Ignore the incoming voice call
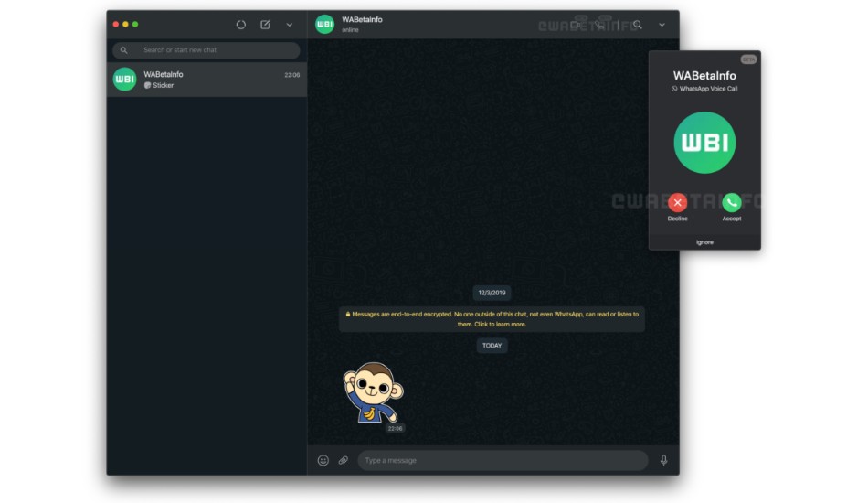The height and width of the screenshot is (503, 868). 704,242
